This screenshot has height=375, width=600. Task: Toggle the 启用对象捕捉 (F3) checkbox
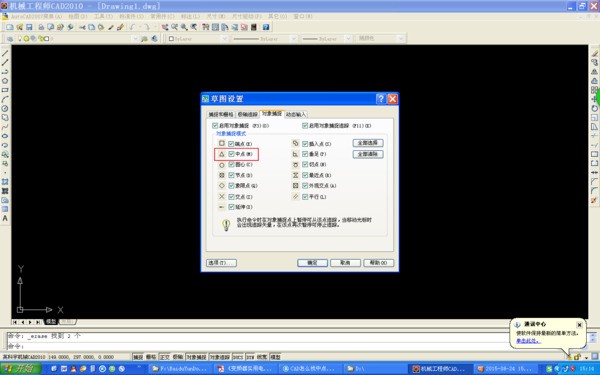click(215, 126)
